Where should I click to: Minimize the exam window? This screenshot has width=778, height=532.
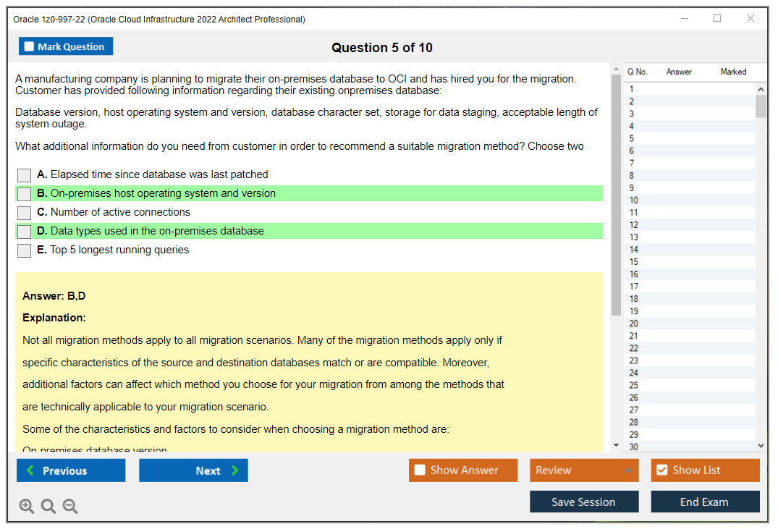pos(684,19)
